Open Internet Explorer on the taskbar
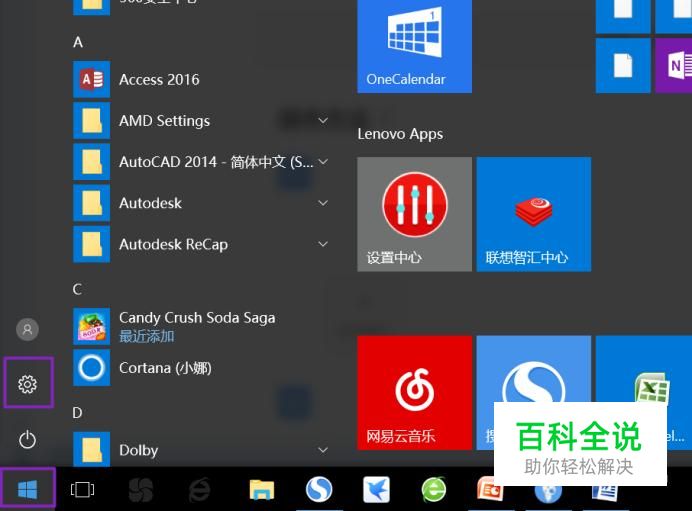 click(x=199, y=490)
